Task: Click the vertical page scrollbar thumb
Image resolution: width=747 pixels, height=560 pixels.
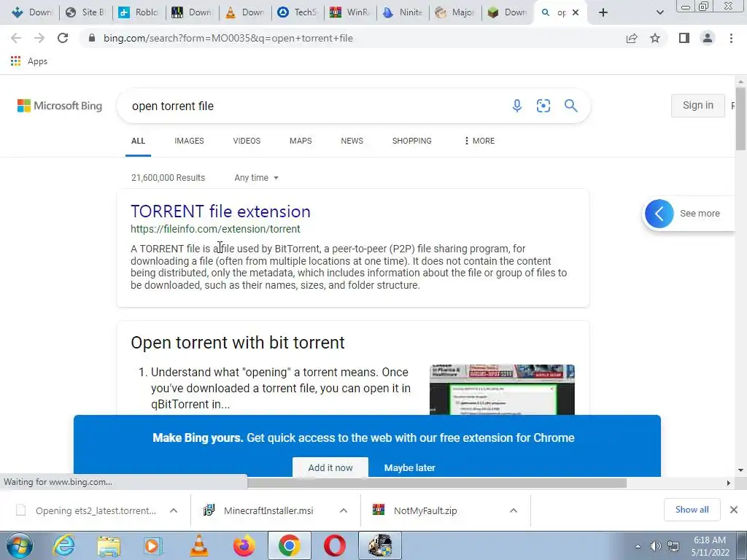Action: coord(740,119)
